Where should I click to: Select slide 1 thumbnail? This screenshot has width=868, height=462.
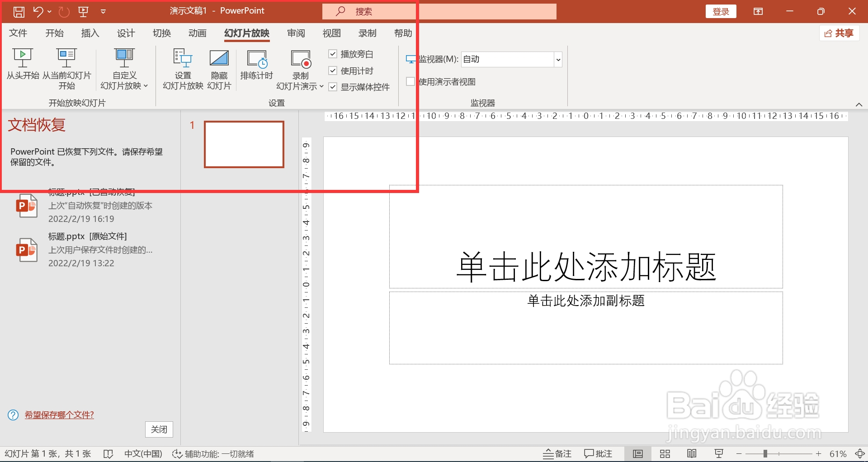coord(244,144)
